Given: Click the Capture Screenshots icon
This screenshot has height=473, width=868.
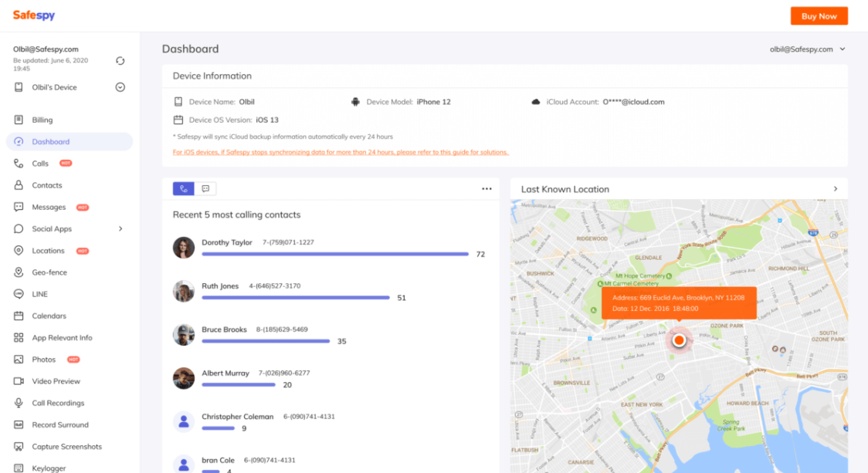Looking at the screenshot, I should coord(19,447).
